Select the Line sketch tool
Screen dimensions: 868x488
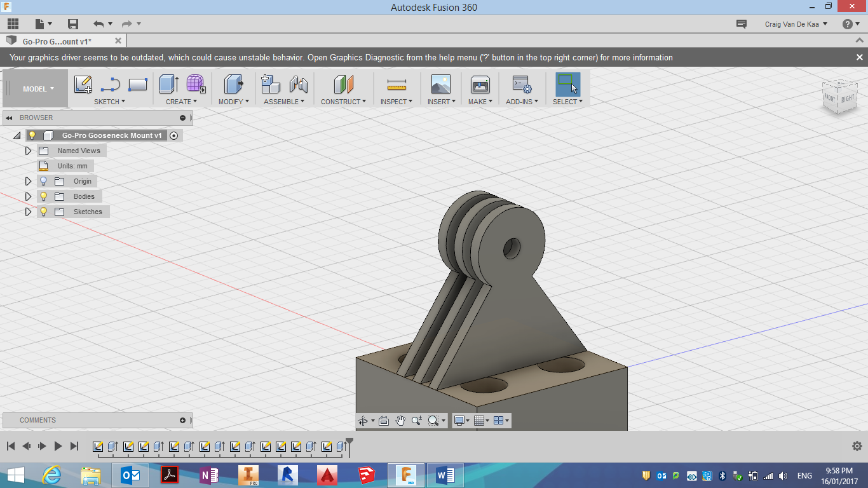110,85
